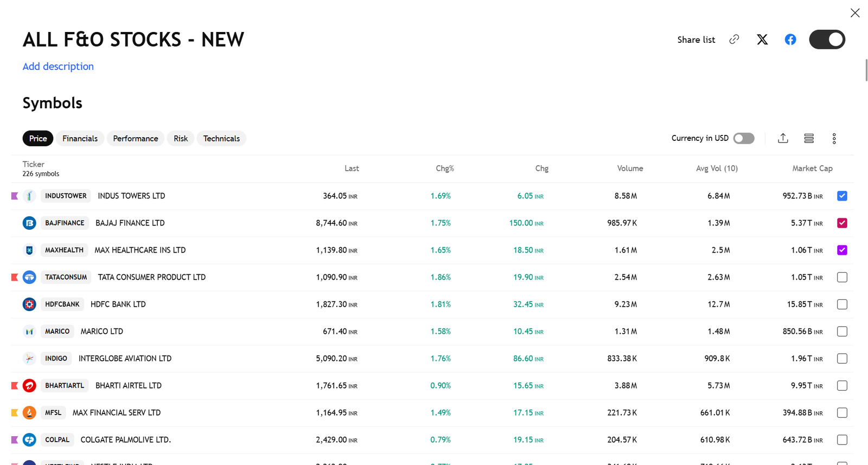This screenshot has width=868, height=465.
Task: Check the COLPAL row checkbox
Action: [842, 440]
